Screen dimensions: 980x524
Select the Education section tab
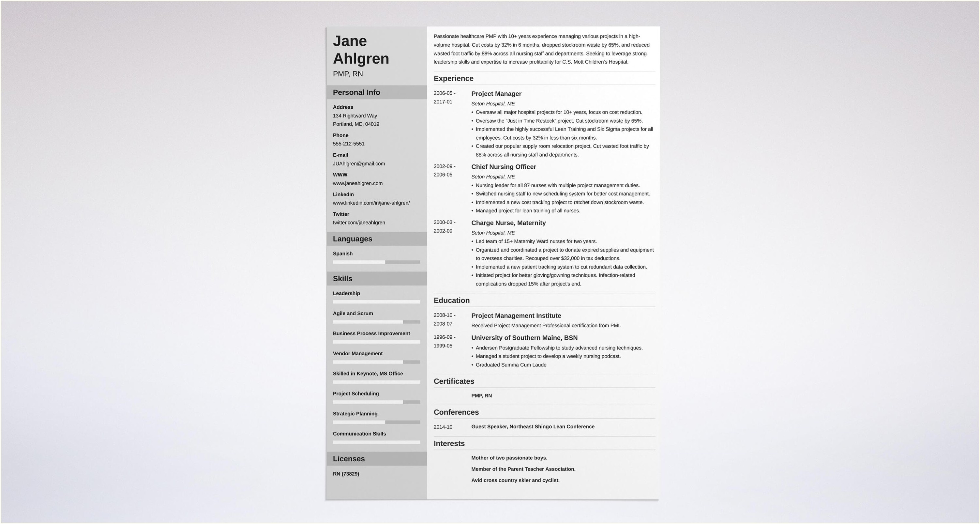(452, 300)
